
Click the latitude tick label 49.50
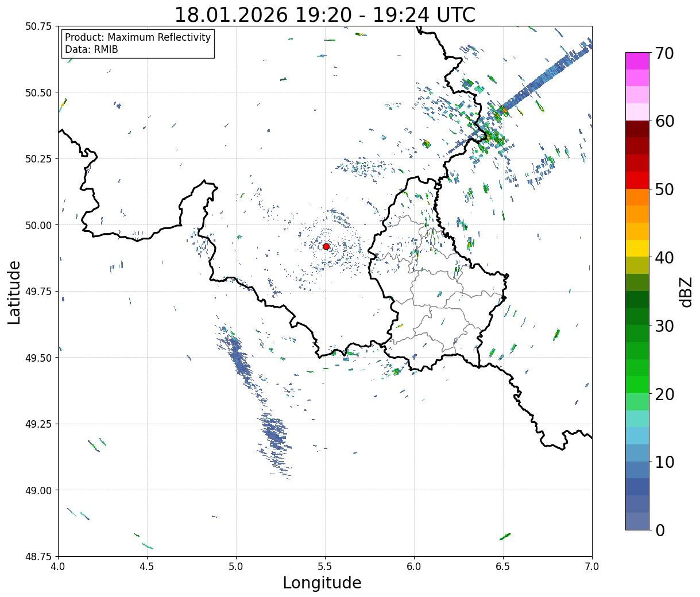coord(38,358)
